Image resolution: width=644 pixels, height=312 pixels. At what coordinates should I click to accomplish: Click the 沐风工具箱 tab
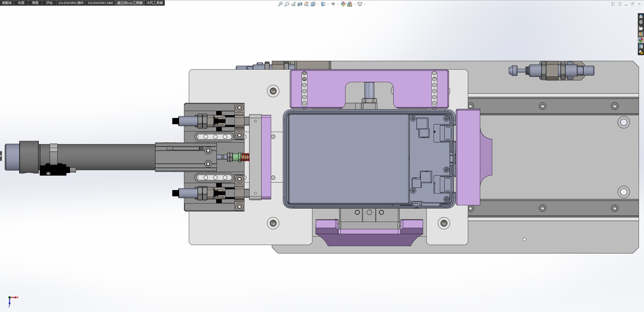[155, 3]
